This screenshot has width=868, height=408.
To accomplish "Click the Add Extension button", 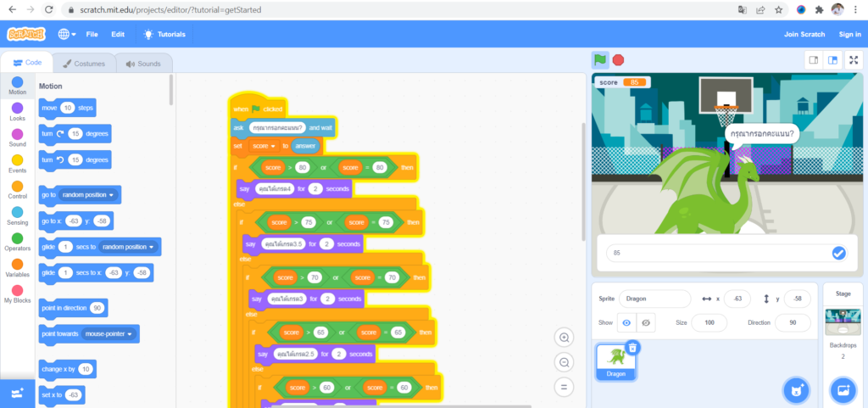I will [17, 394].
